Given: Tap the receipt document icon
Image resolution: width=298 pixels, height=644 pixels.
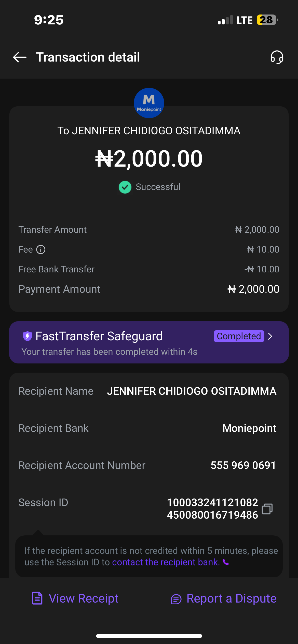Looking at the screenshot, I should coord(37,598).
